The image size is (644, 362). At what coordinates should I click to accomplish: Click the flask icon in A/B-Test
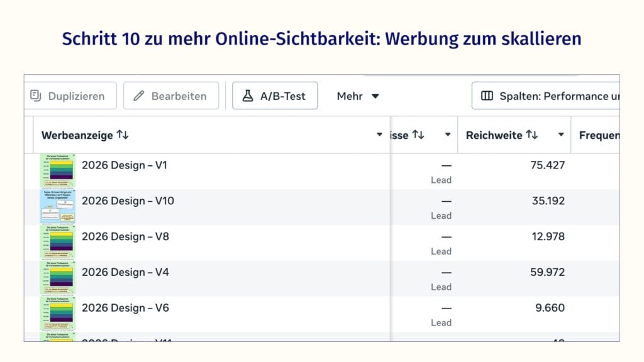[248, 96]
